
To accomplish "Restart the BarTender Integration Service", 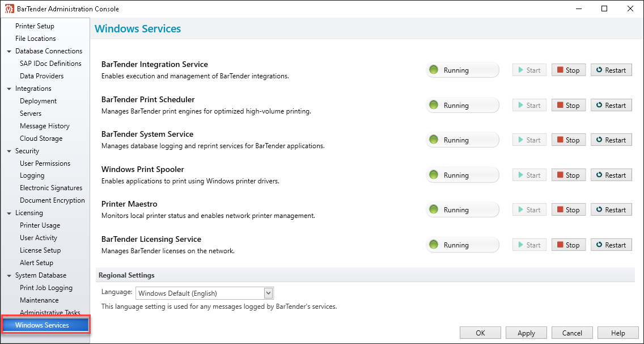I will [611, 70].
